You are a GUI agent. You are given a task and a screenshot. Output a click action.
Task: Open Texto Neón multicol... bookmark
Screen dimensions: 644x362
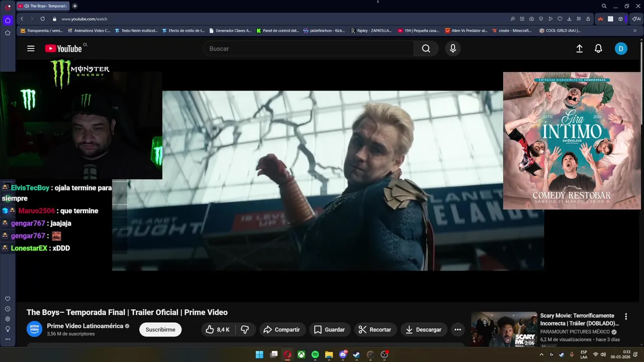click(x=136, y=31)
